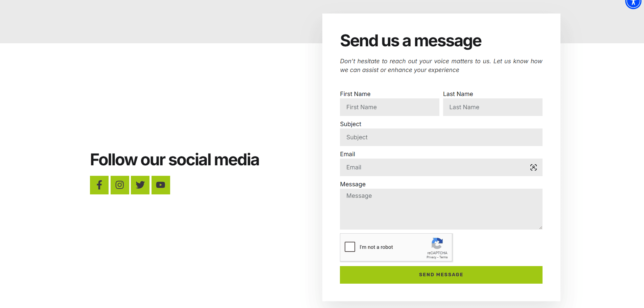Click the Send Message button
The height and width of the screenshot is (308, 644).
click(441, 275)
